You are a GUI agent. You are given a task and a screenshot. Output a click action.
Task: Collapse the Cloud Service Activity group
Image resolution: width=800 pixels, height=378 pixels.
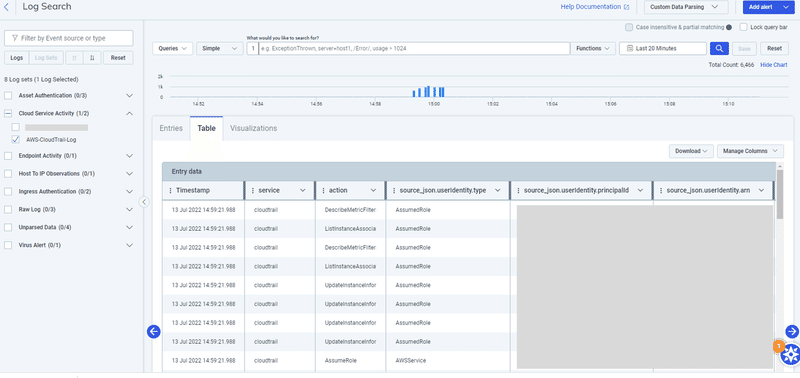129,113
